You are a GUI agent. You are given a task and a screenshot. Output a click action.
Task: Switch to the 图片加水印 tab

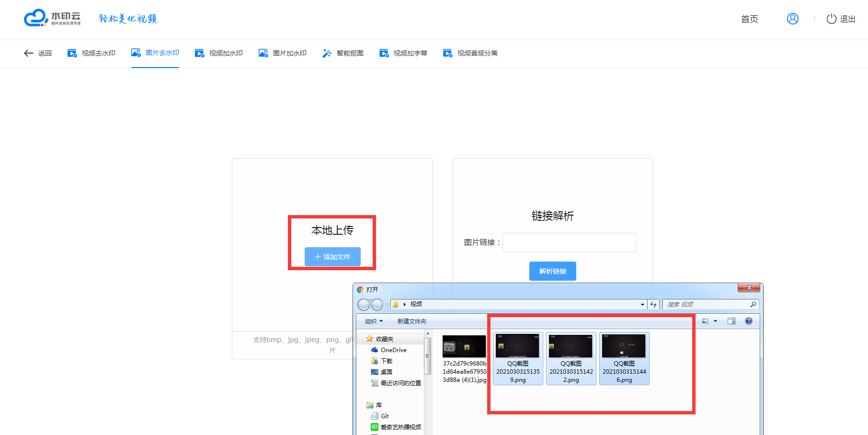283,53
